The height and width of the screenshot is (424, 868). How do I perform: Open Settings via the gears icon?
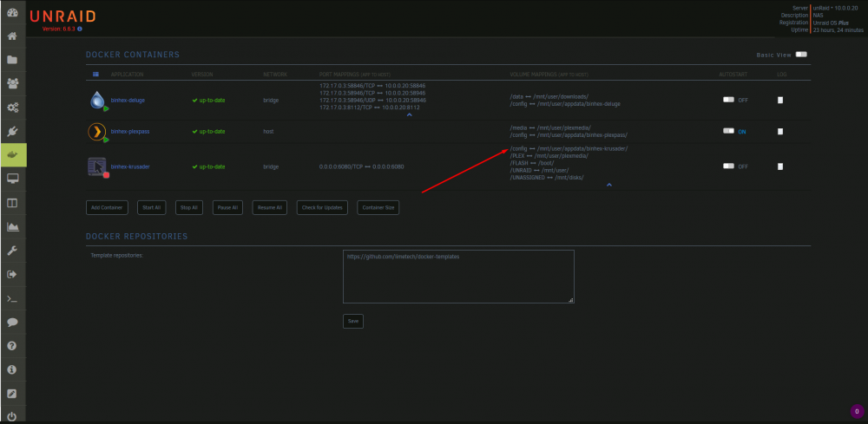point(12,108)
